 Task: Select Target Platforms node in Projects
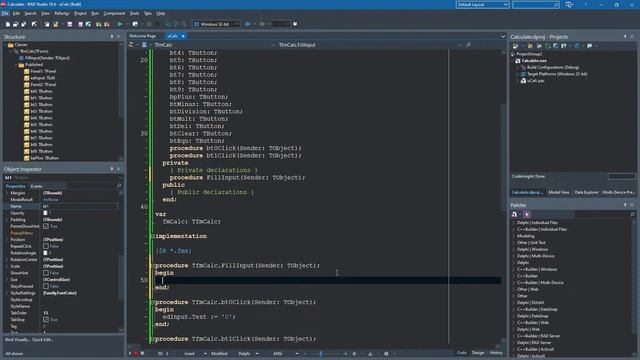pyautogui.click(x=557, y=74)
